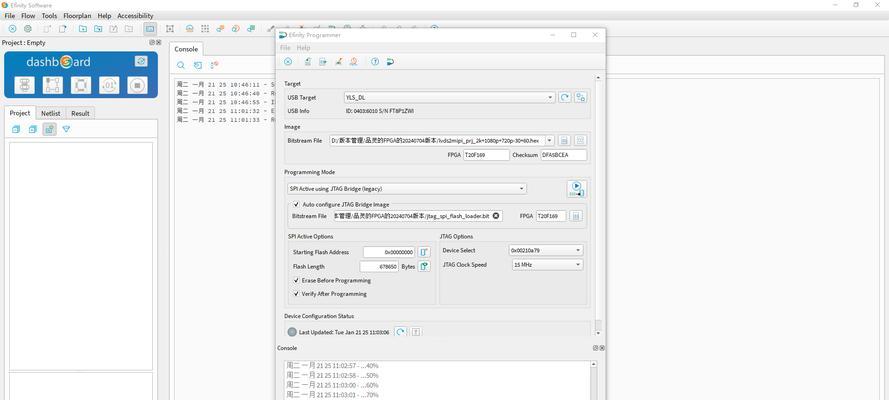Refresh the Device Configuration Status
The height and width of the screenshot is (400, 889).
400,332
